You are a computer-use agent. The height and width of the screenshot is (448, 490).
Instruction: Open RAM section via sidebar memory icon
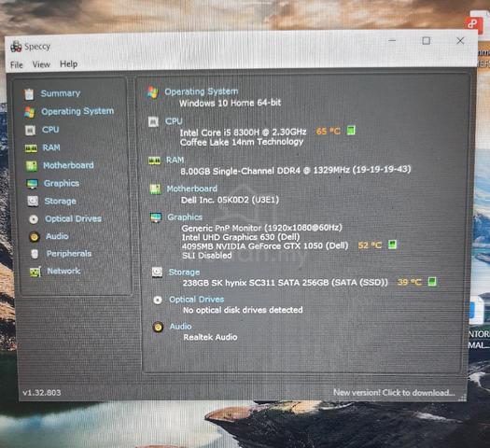31,148
